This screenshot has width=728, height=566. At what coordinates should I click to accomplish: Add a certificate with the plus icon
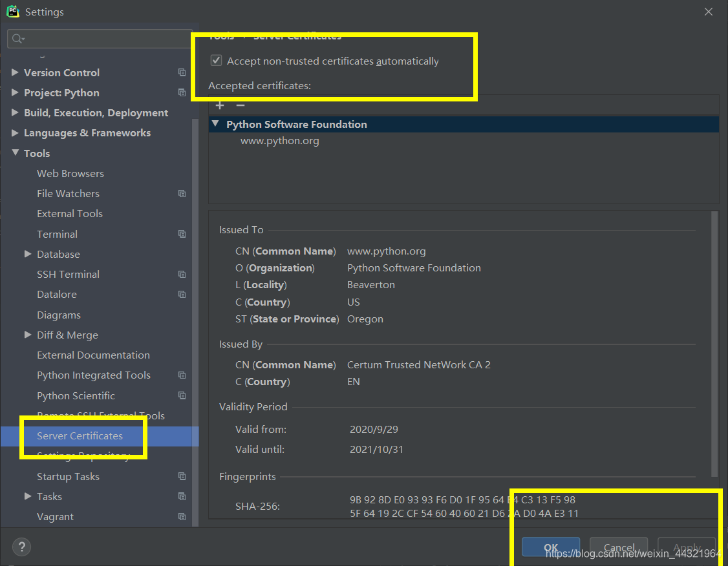click(220, 105)
